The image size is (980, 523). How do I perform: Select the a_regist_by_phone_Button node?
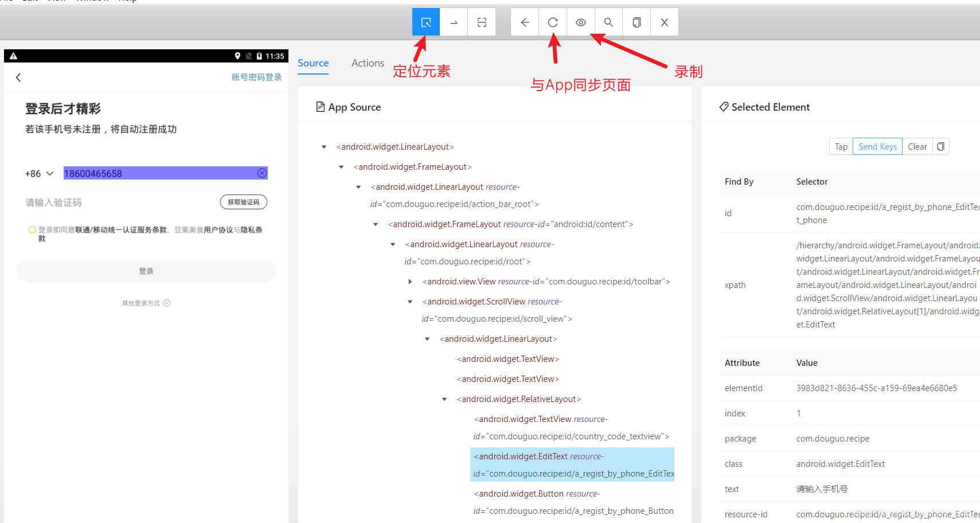click(573, 502)
